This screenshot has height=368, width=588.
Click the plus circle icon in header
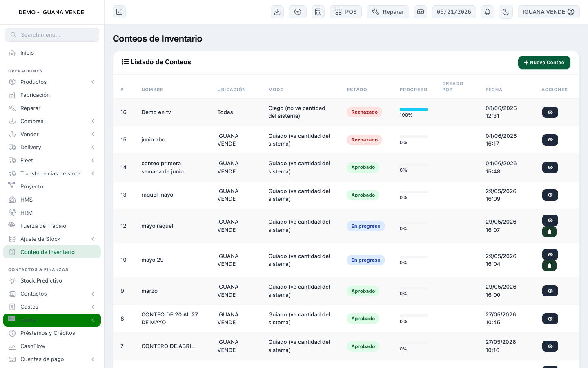coord(298,12)
